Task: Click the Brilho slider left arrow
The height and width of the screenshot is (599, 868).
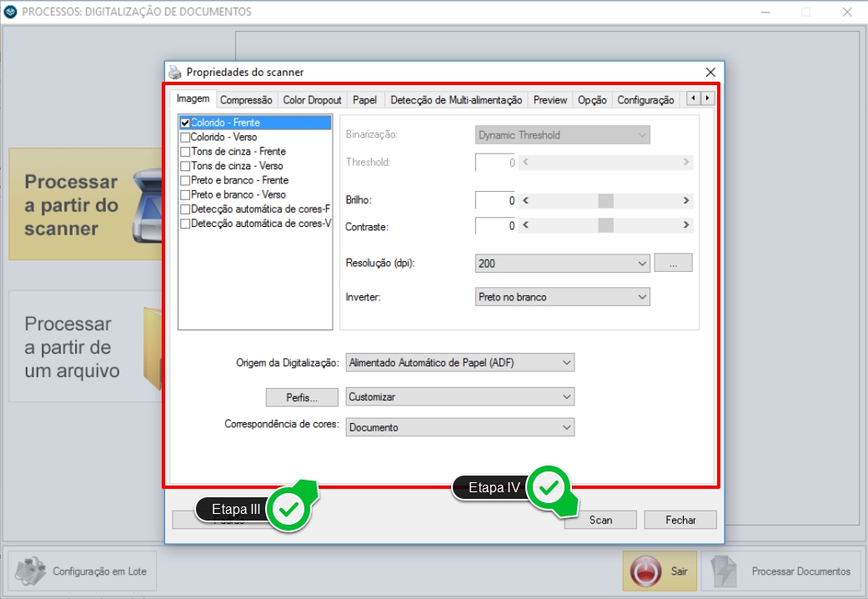Action: pos(526,200)
